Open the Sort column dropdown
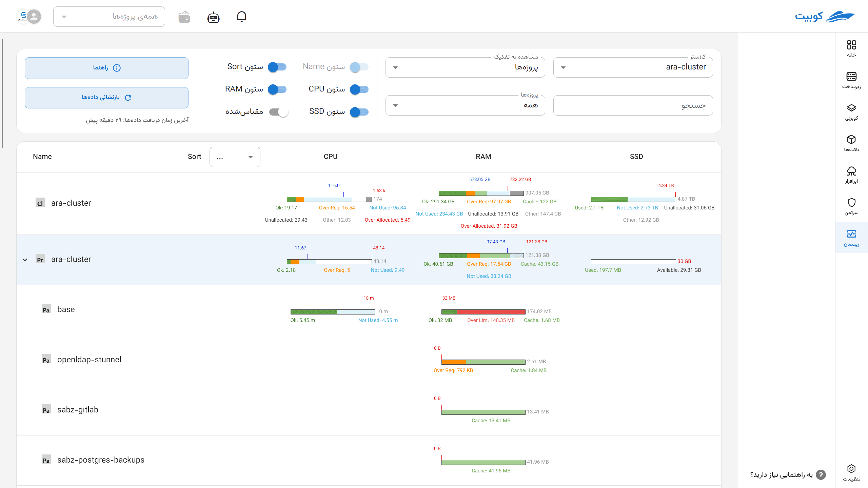868x488 pixels. 235,157
